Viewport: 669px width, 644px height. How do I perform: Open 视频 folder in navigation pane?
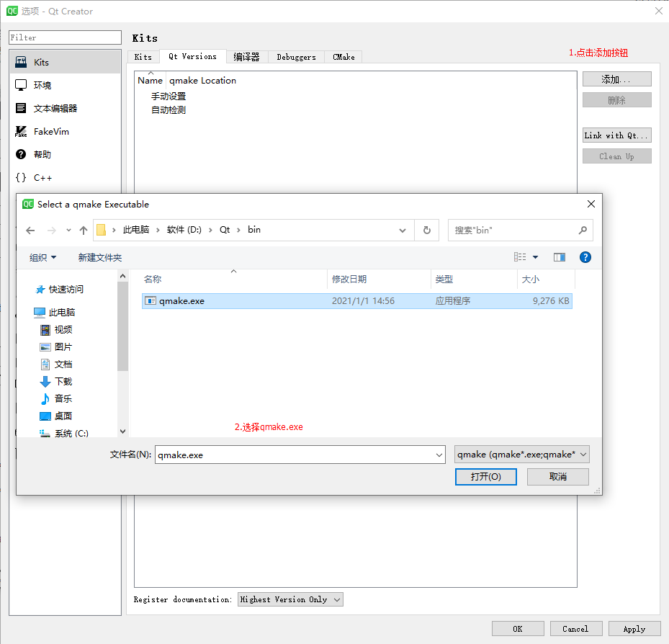pyautogui.click(x=56, y=329)
